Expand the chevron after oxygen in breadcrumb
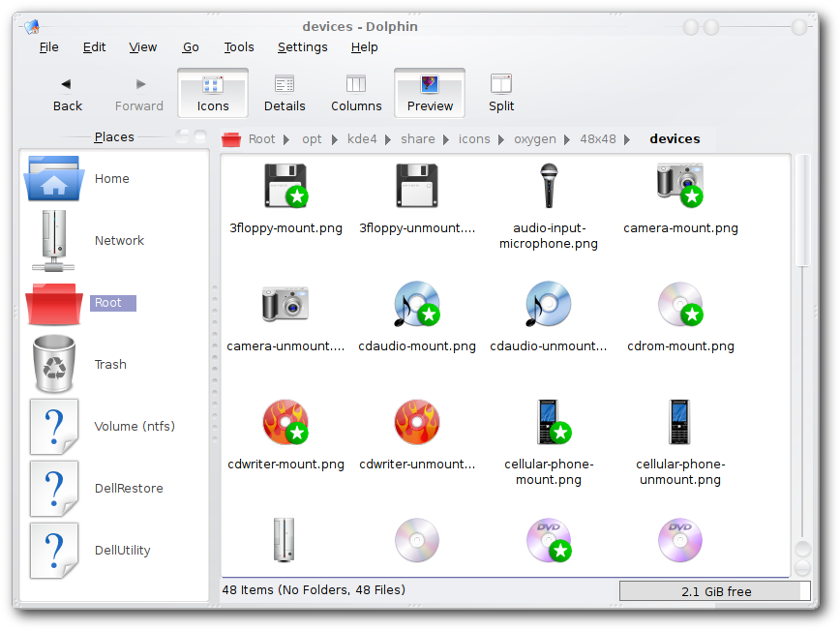The height and width of the screenshot is (630, 840). pyautogui.click(x=566, y=138)
